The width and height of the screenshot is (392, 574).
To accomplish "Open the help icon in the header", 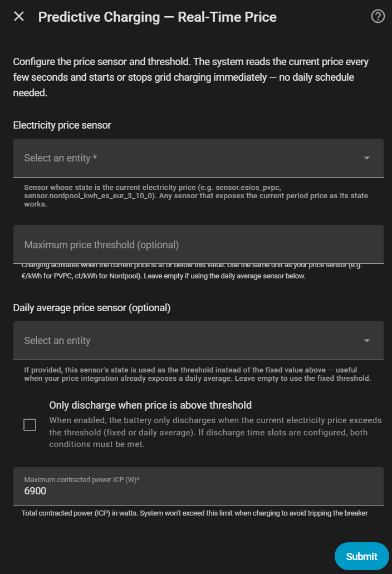I will [x=378, y=17].
